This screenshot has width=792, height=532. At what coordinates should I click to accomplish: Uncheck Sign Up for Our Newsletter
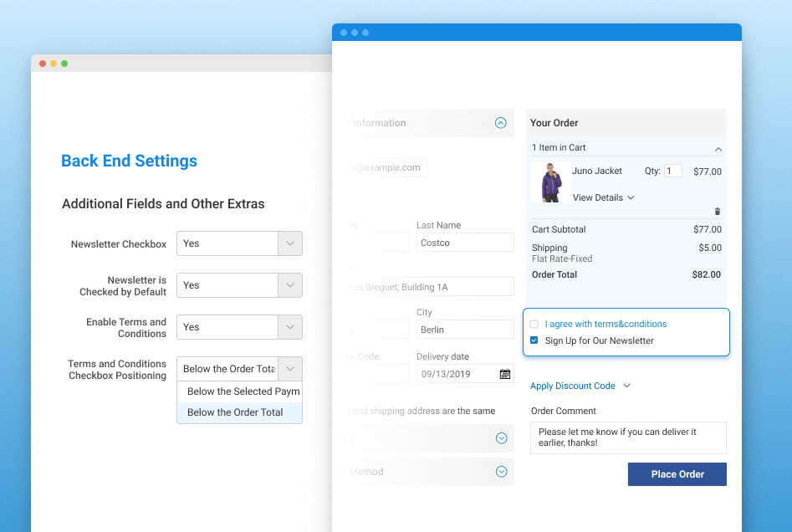point(534,340)
